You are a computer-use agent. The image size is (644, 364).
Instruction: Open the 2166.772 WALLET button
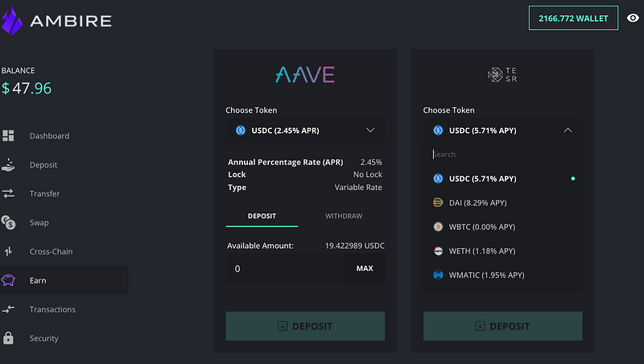(573, 18)
